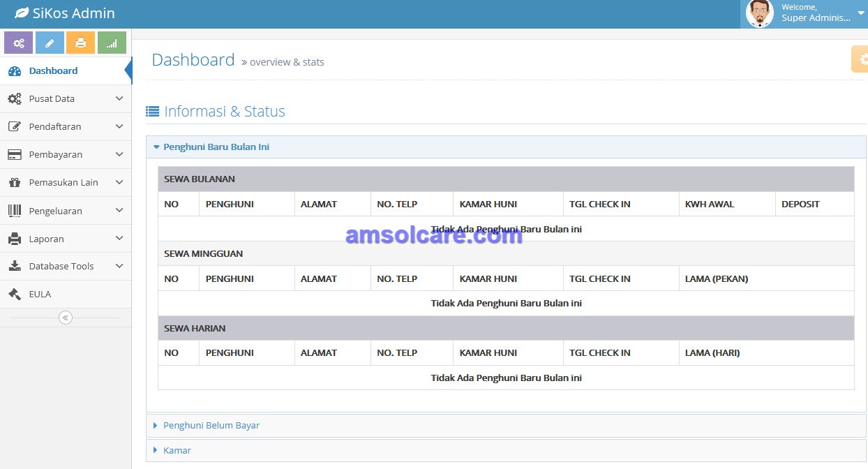Click the SEWA MINGGUAN table header
Image resolution: width=868 pixels, height=469 pixels.
coord(506,254)
